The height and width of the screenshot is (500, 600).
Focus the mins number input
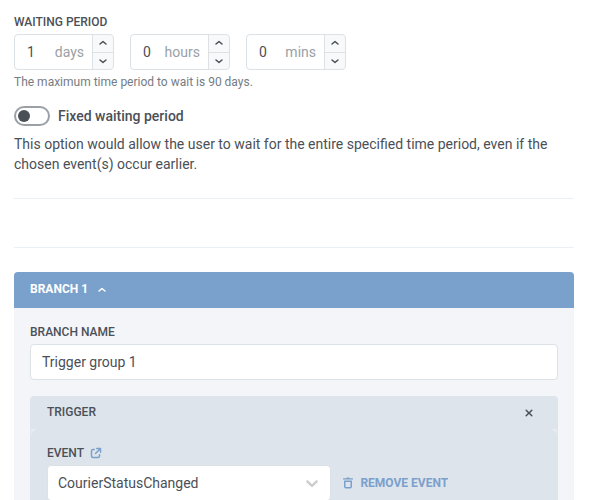click(x=285, y=52)
